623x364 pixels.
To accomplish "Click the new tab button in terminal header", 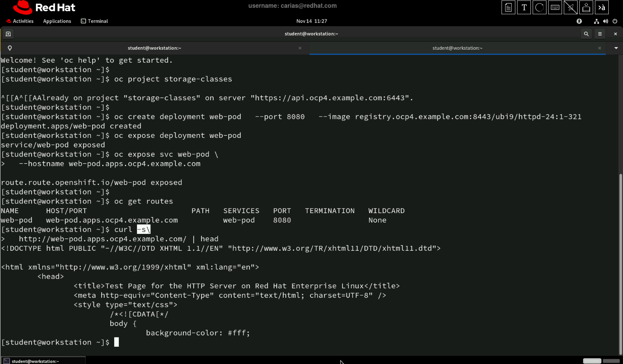I will pyautogui.click(x=8, y=34).
